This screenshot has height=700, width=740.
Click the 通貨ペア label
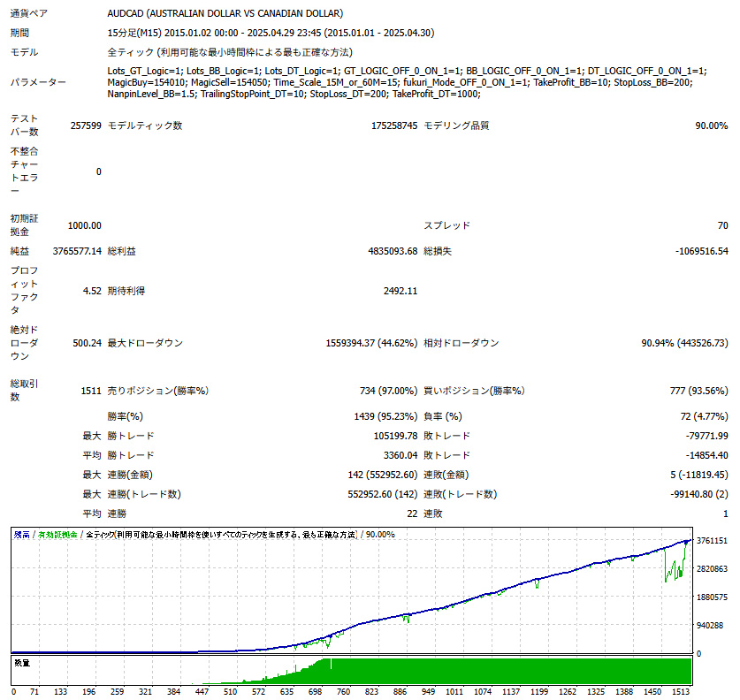(29, 13)
